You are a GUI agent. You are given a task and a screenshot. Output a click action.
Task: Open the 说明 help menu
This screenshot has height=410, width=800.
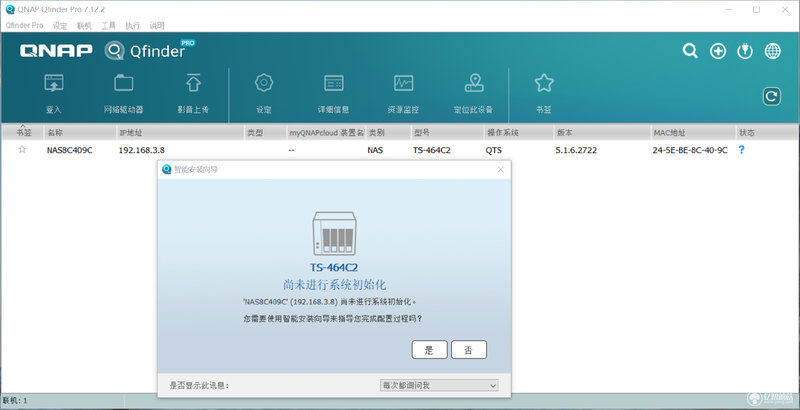[x=157, y=25]
